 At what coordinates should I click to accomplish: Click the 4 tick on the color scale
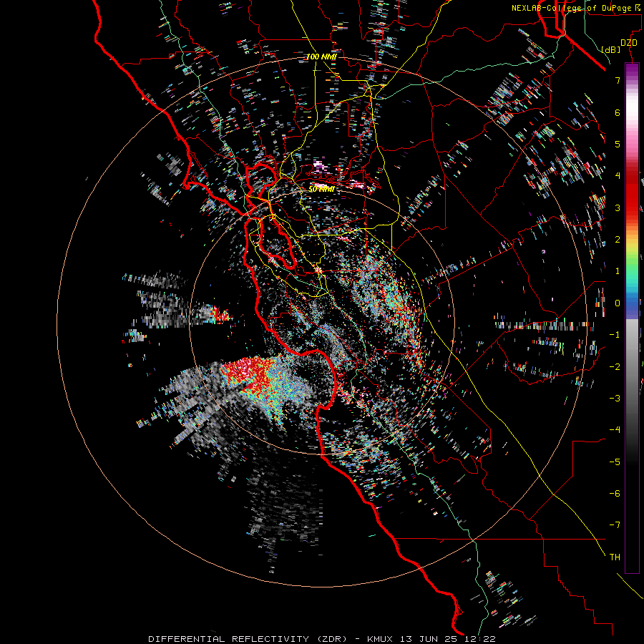pyautogui.click(x=618, y=176)
